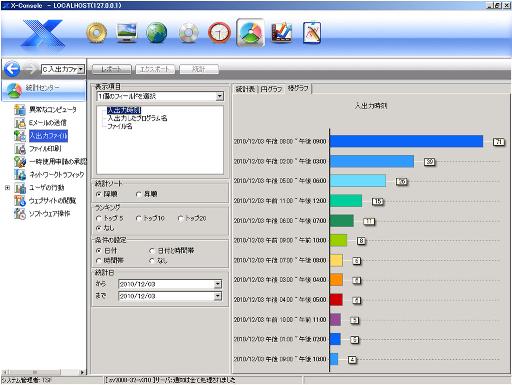The width and height of the screenshot is (512, 385).
Task: Click the bar chart with checkmark icon
Action: 282,33
